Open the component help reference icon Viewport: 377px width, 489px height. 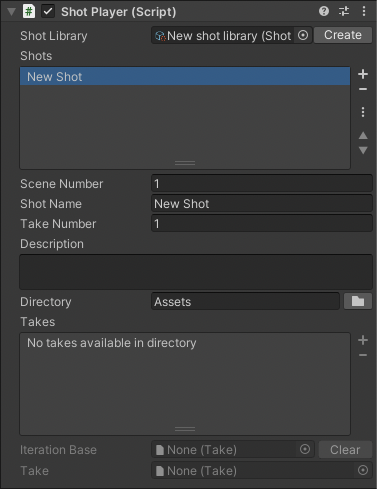[x=324, y=12]
